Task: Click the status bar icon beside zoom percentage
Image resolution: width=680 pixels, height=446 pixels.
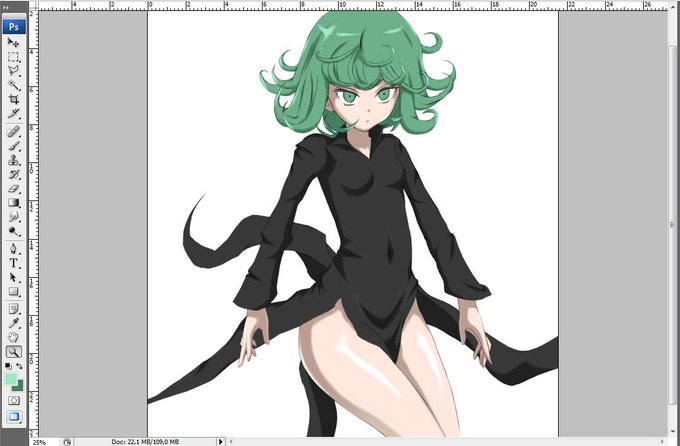Action: (67, 442)
